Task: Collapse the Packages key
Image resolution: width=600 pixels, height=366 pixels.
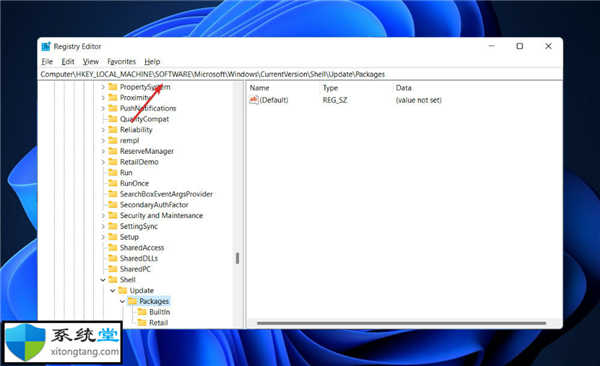Action: tap(122, 301)
